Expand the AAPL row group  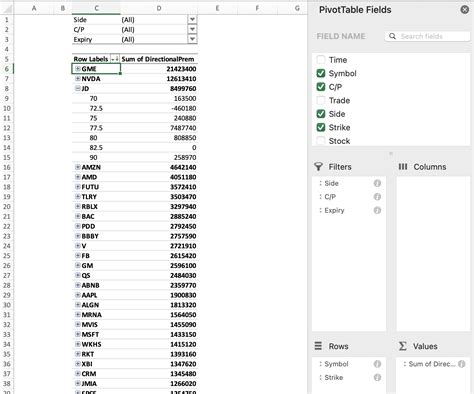point(78,295)
